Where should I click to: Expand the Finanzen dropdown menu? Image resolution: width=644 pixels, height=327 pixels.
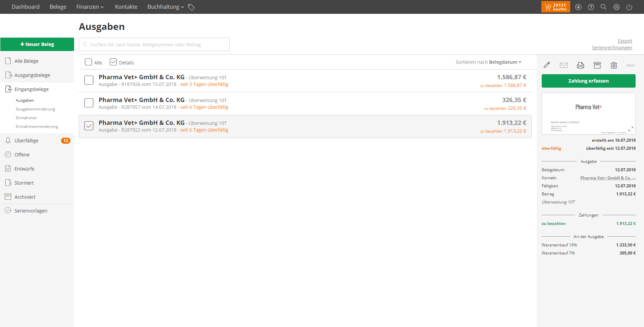90,7
